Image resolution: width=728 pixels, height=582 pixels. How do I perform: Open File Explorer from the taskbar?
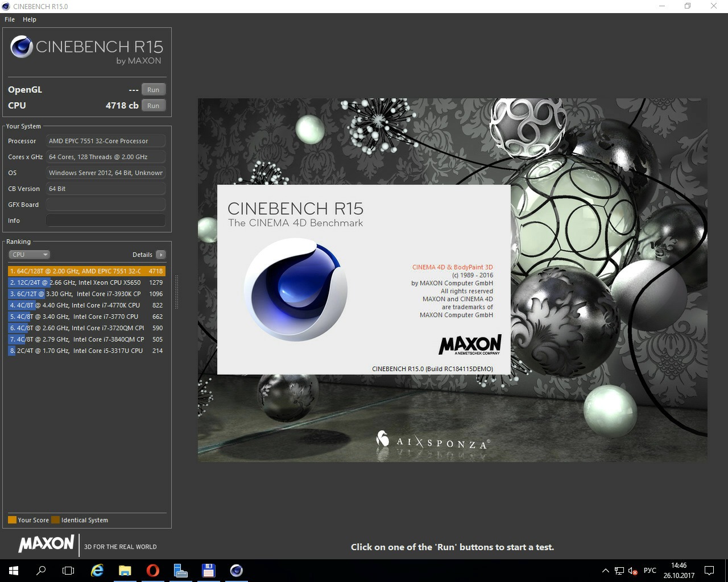coord(125,571)
